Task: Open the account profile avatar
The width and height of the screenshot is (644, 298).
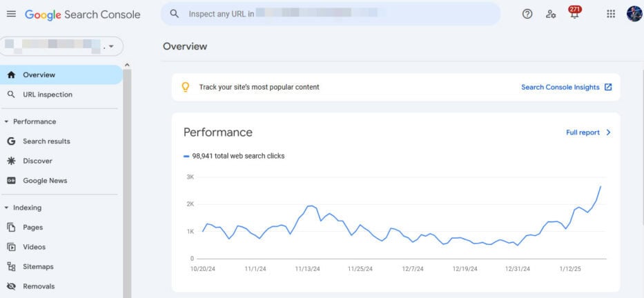Action: coord(634,14)
